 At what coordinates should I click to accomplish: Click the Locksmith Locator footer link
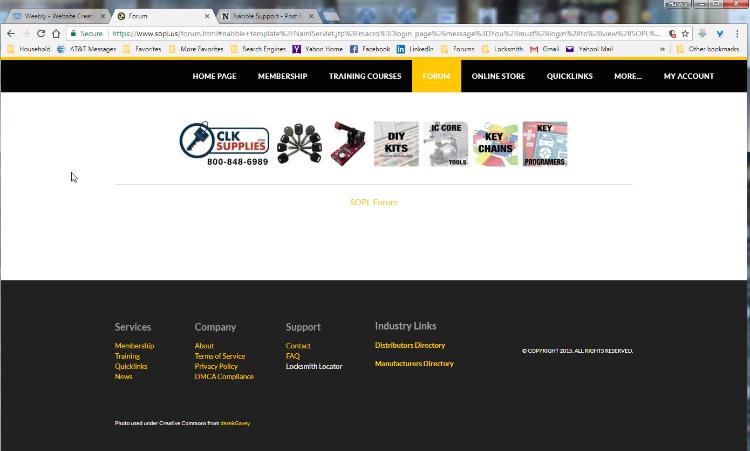[x=314, y=366]
